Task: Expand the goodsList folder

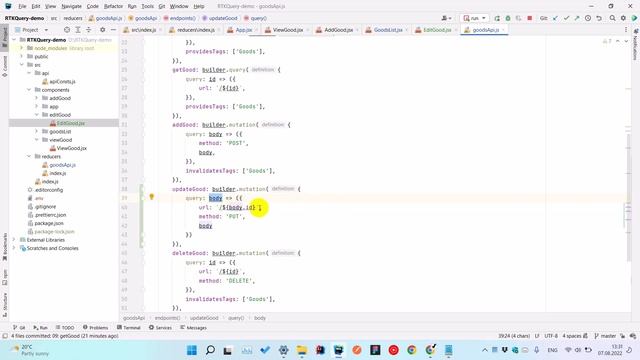Action: click(x=36, y=131)
